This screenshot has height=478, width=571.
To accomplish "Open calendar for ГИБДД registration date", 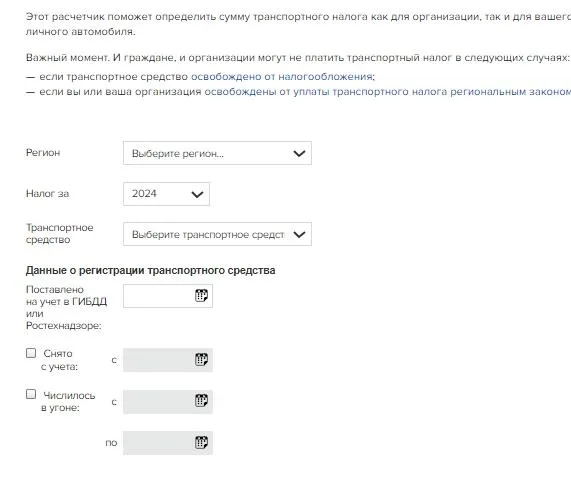I will (201, 295).
